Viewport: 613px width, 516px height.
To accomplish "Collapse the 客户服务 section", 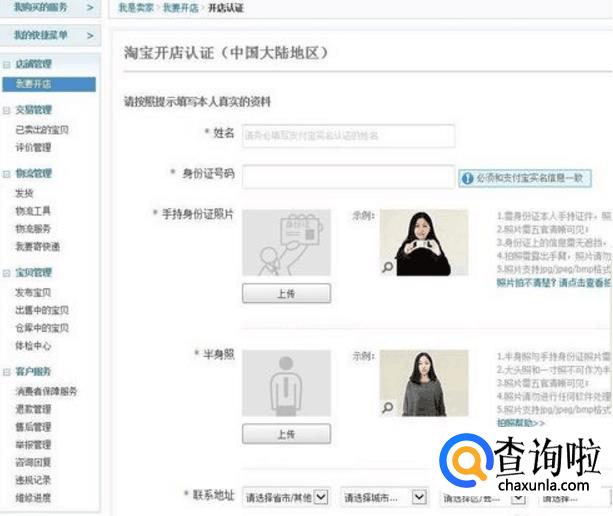I will 7,372.
